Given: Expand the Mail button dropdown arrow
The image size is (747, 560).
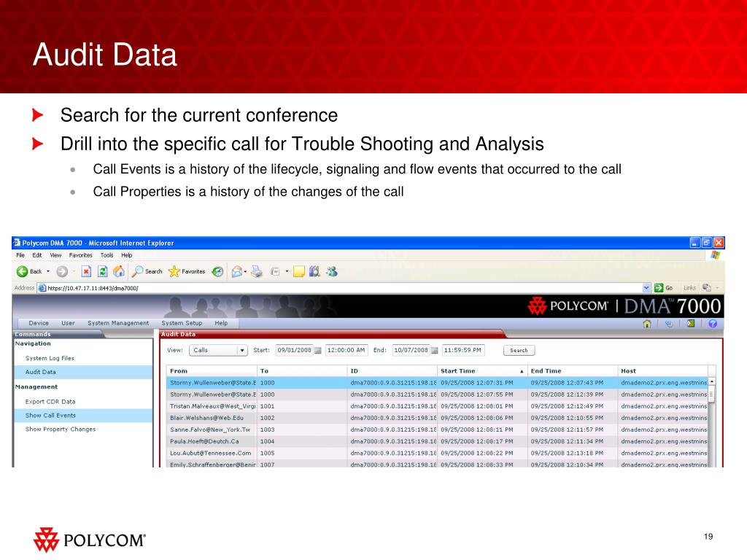Looking at the screenshot, I should tap(245, 271).
